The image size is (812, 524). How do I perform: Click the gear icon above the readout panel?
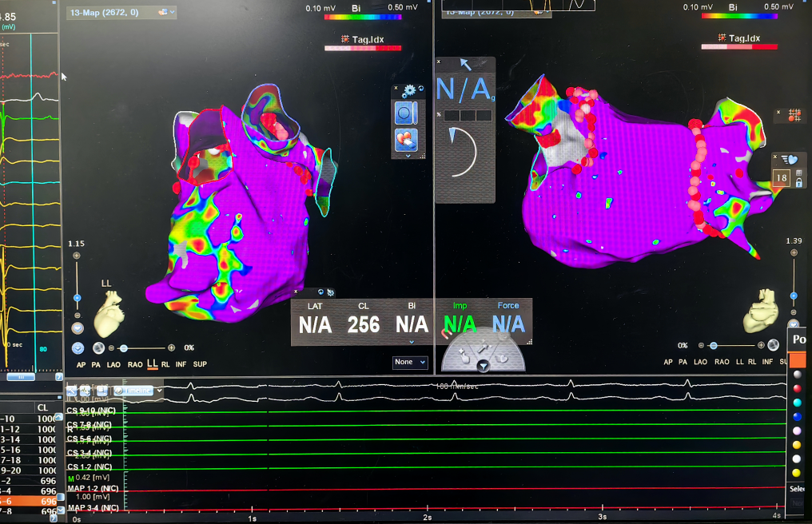coord(330,292)
